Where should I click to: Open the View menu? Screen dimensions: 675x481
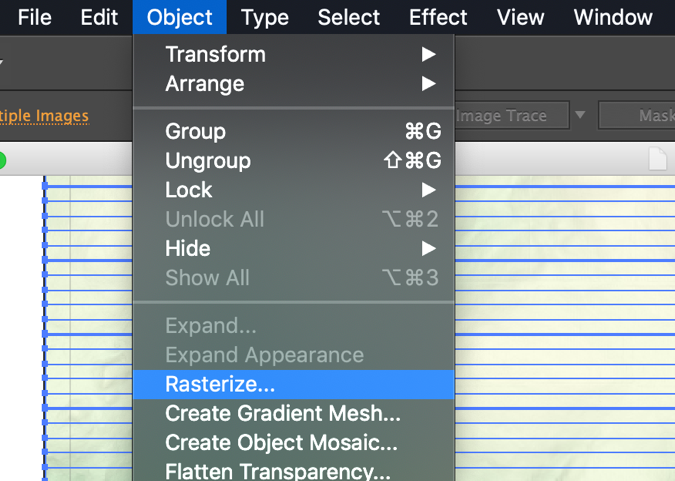coord(520,17)
